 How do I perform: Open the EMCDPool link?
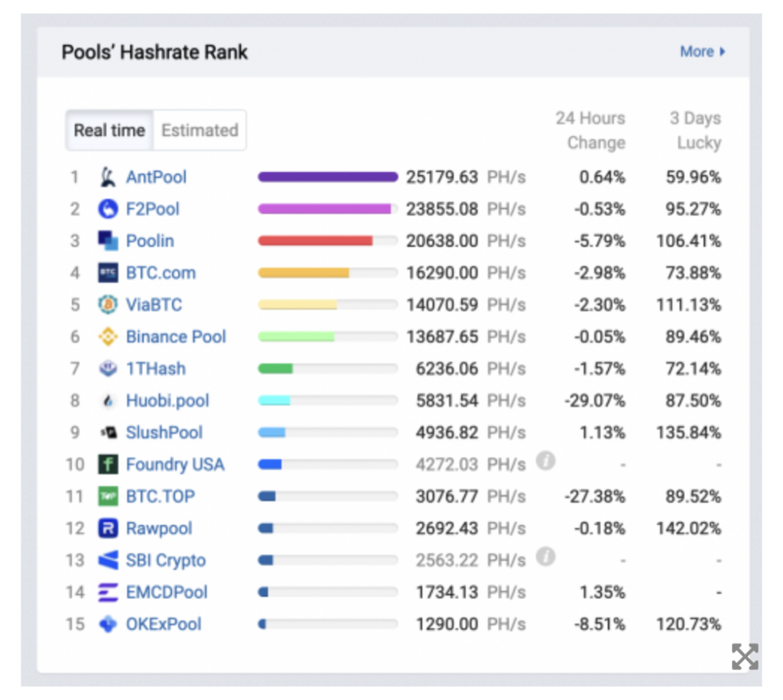point(166,592)
